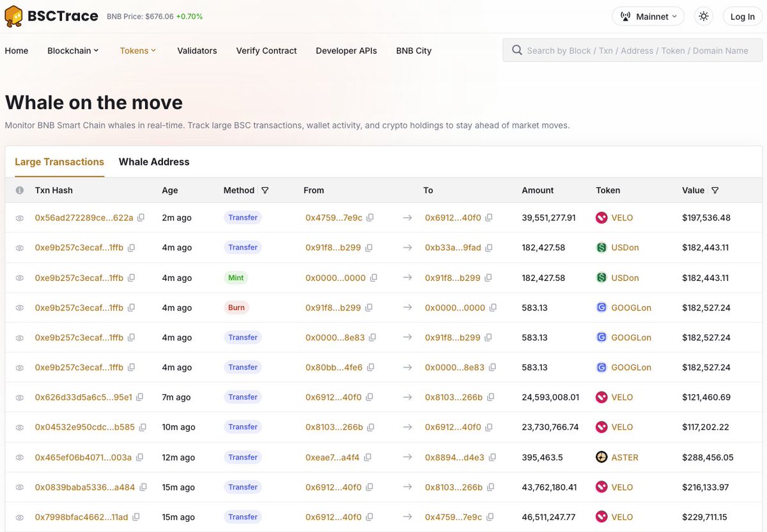Click the BNB Price $676.06 text
767x532 pixels.
[x=141, y=17]
